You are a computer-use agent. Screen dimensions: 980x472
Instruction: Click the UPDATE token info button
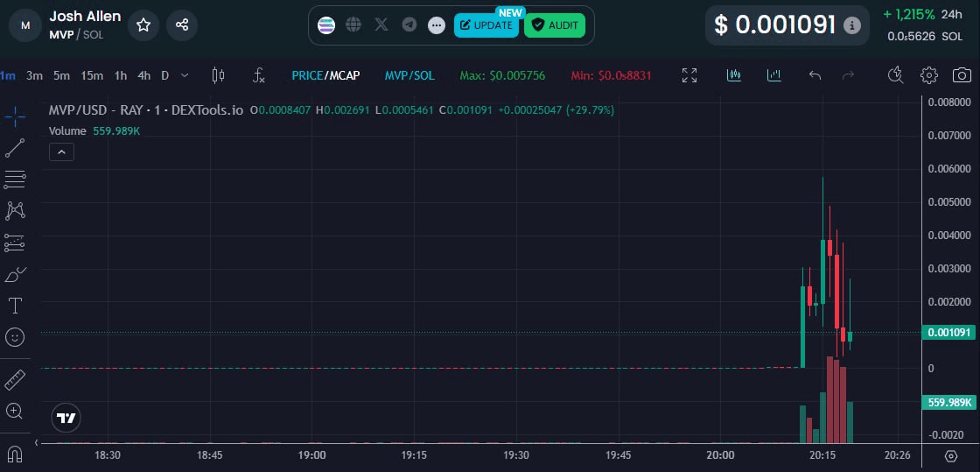(x=486, y=25)
